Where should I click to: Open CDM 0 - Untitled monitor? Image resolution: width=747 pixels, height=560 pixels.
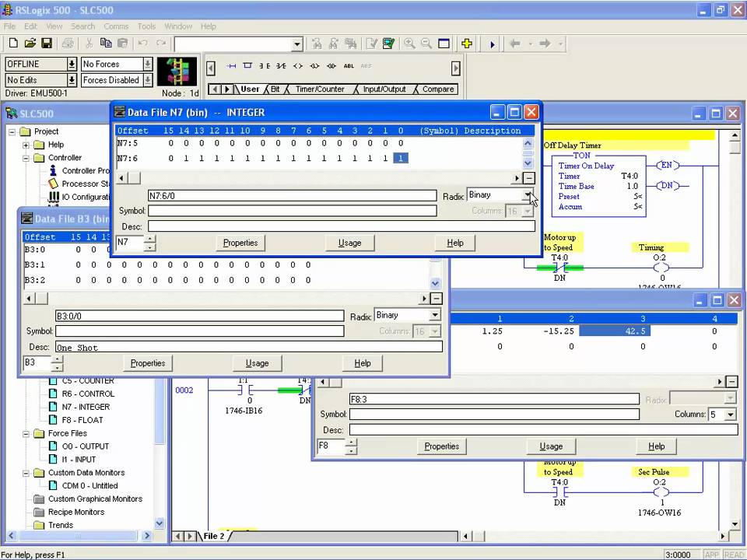[x=89, y=485]
